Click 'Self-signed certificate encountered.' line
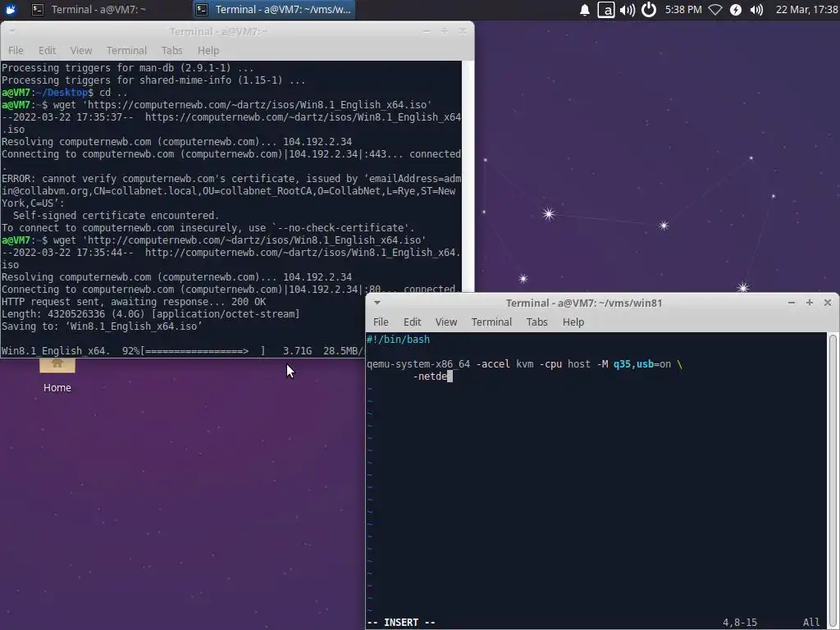The image size is (840, 630). pos(116,216)
